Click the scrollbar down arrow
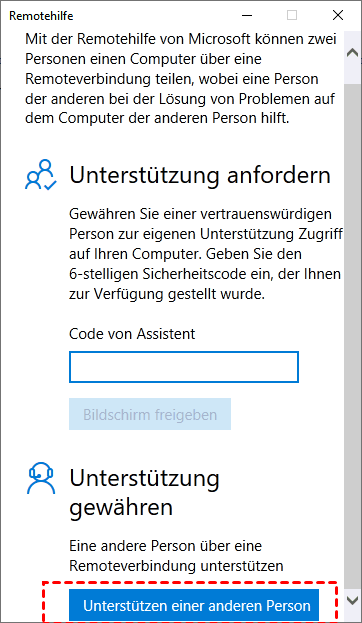This screenshot has height=623, width=362. (352, 600)
